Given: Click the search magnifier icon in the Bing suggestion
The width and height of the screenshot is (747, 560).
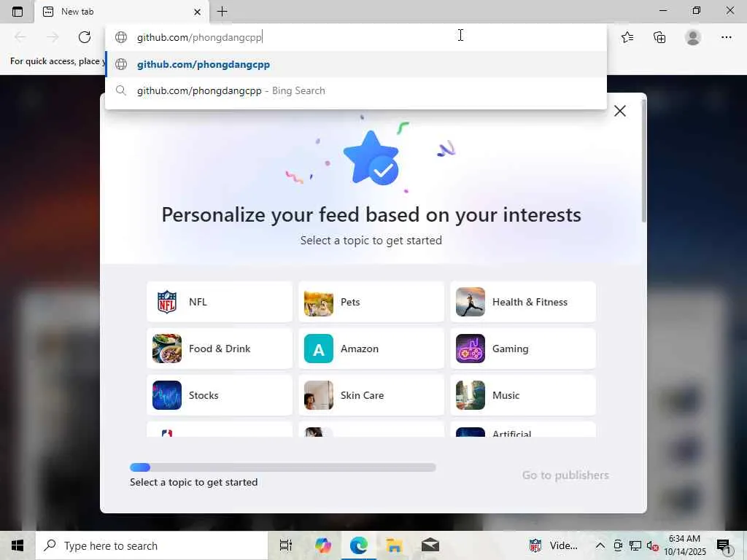Looking at the screenshot, I should (121, 90).
